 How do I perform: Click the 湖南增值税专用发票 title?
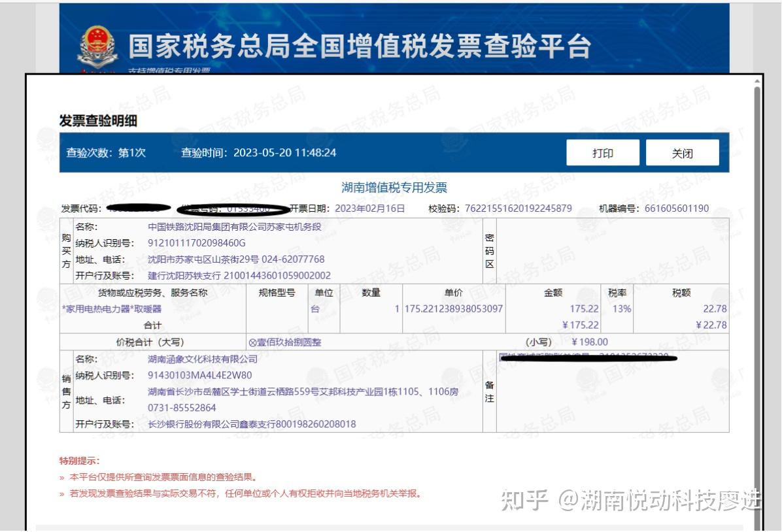(394, 188)
